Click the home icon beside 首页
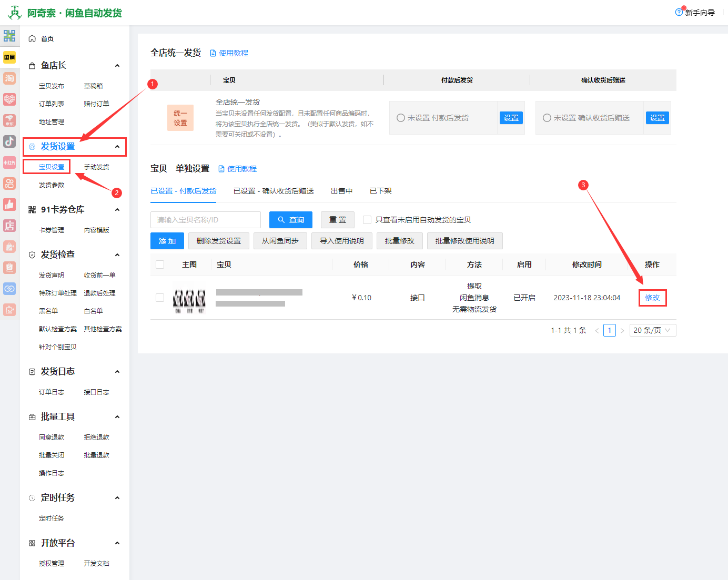Viewport: 728px width, 580px height. (32, 38)
